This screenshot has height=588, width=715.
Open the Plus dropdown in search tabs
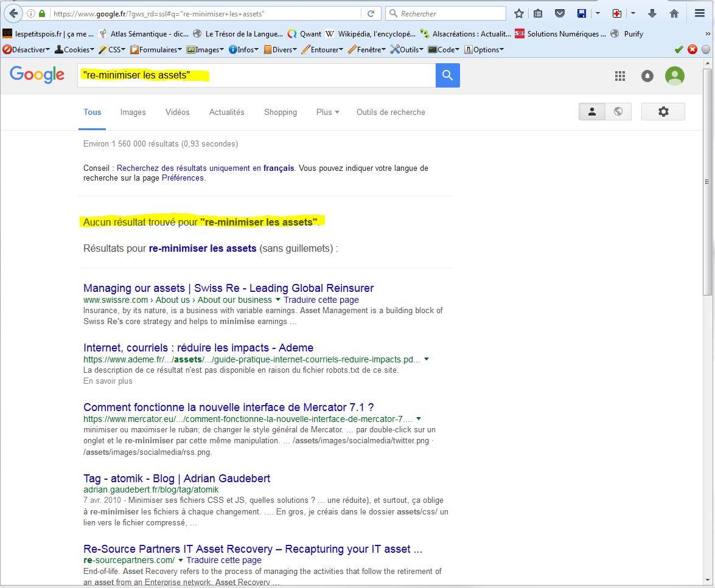coord(327,112)
